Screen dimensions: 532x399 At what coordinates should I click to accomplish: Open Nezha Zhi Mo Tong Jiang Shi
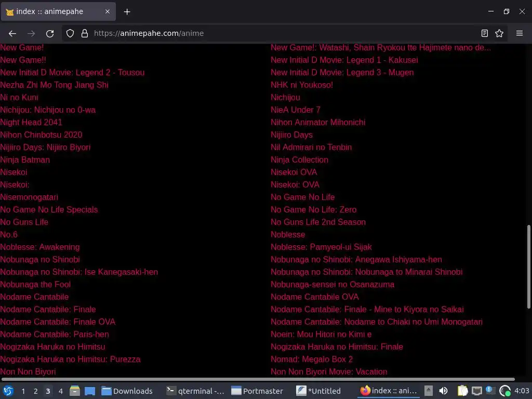54,85
